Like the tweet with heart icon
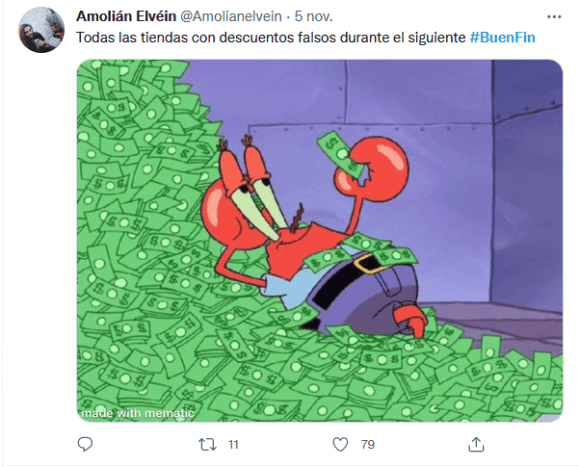The height and width of the screenshot is (467, 579). pyautogui.click(x=340, y=444)
